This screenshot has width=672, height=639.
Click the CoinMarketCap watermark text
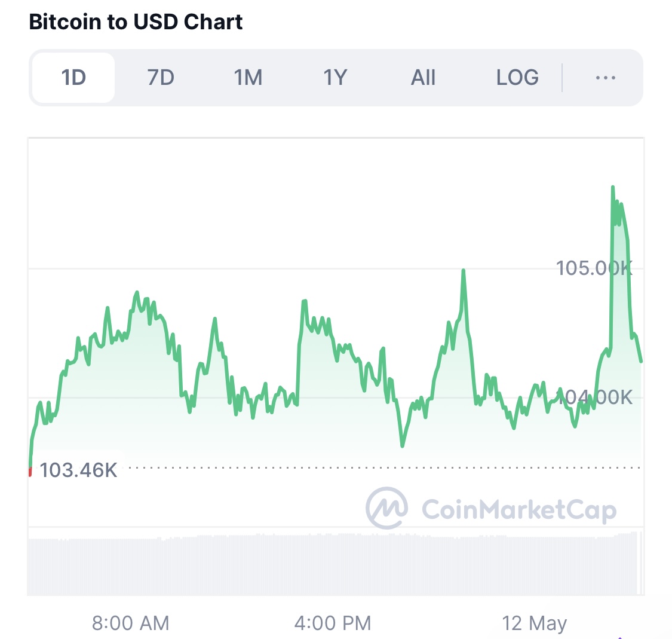(520, 510)
